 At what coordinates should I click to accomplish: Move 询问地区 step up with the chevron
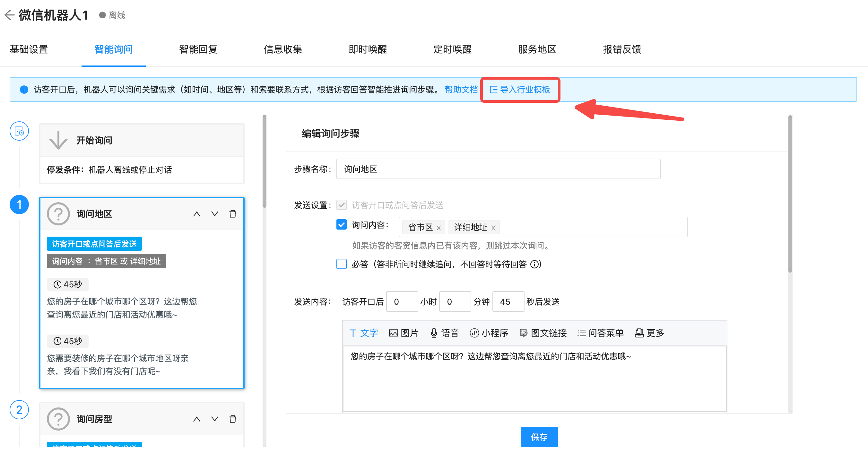(197, 214)
